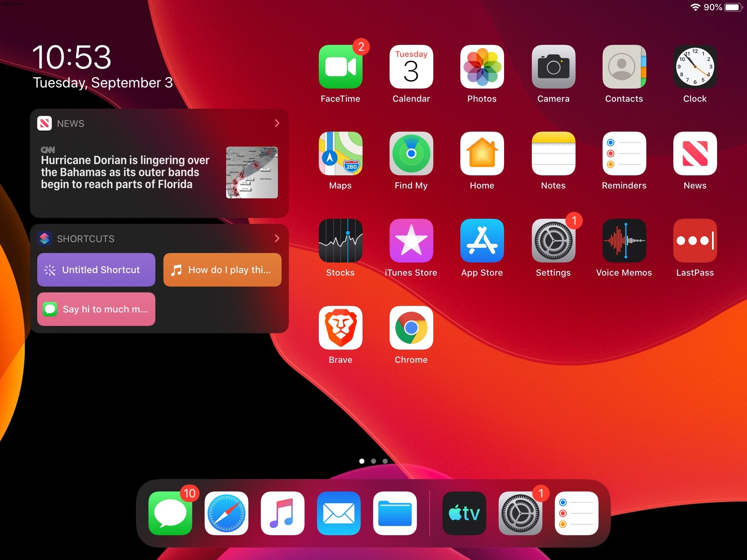Tap the 10:53 time display
Image resolution: width=747 pixels, height=560 pixels.
pos(72,57)
